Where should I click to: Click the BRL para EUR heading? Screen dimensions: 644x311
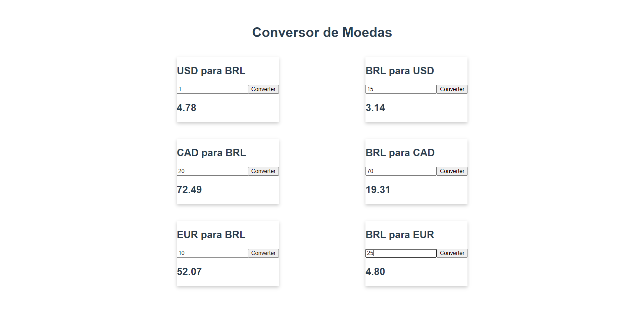click(x=400, y=235)
